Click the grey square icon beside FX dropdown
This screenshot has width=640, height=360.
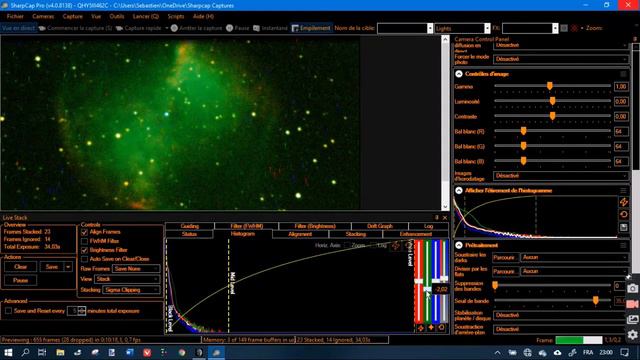pyautogui.click(x=564, y=28)
